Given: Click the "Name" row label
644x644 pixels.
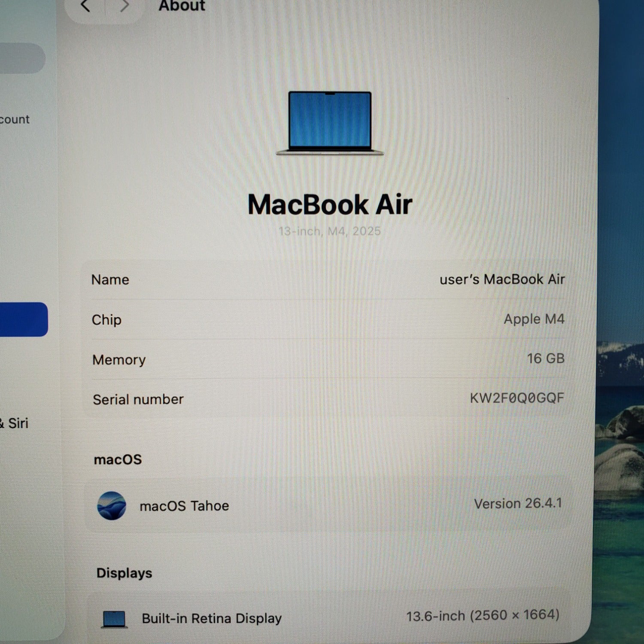Looking at the screenshot, I should click(110, 280).
